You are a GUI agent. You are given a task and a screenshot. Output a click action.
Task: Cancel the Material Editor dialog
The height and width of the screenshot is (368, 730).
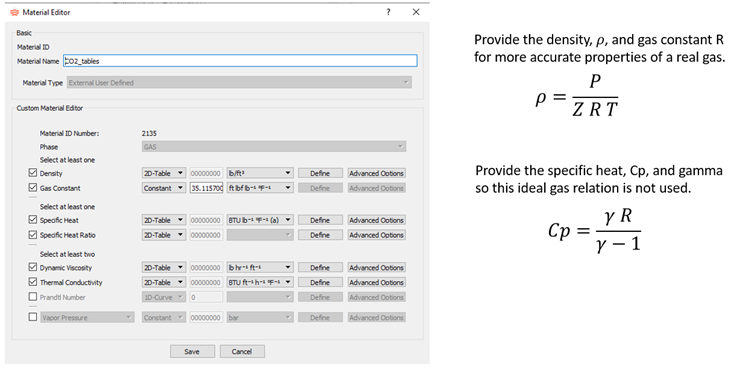pos(242,352)
